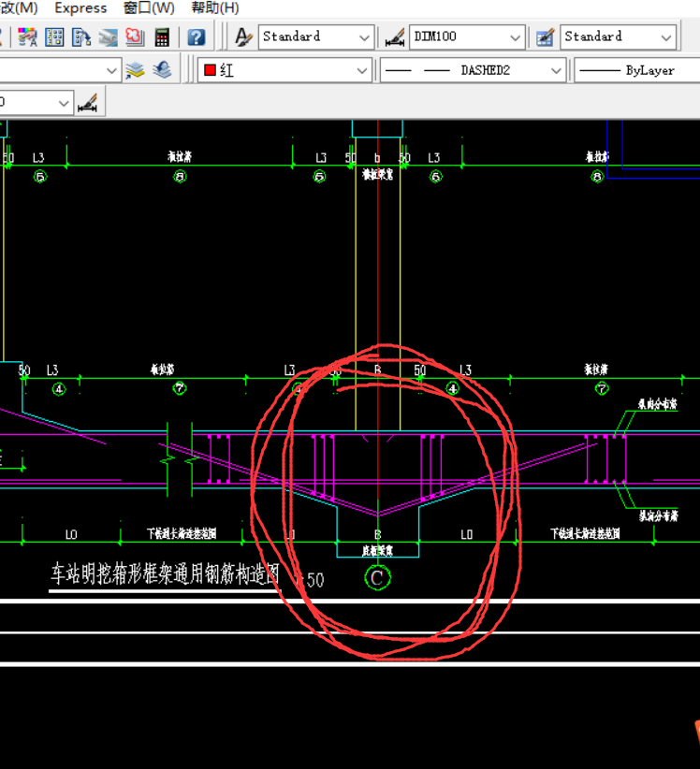Click Make Object's Layer Current icon
Screen dimensions: 700x769
(x=135, y=70)
